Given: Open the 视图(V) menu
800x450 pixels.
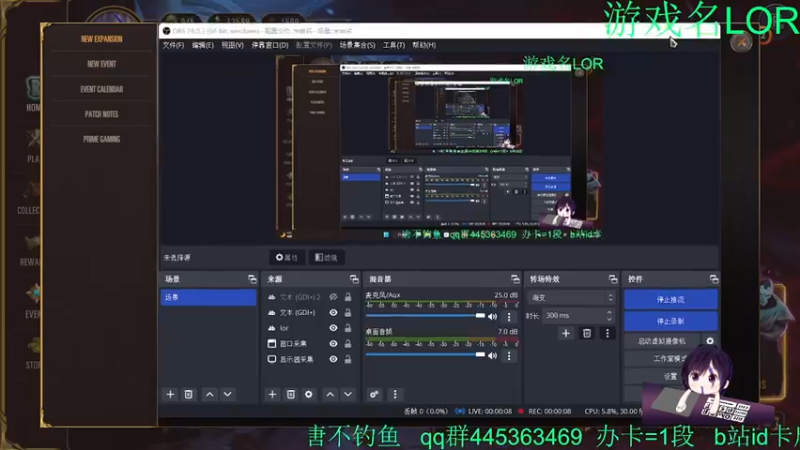Looking at the screenshot, I should pos(232,45).
